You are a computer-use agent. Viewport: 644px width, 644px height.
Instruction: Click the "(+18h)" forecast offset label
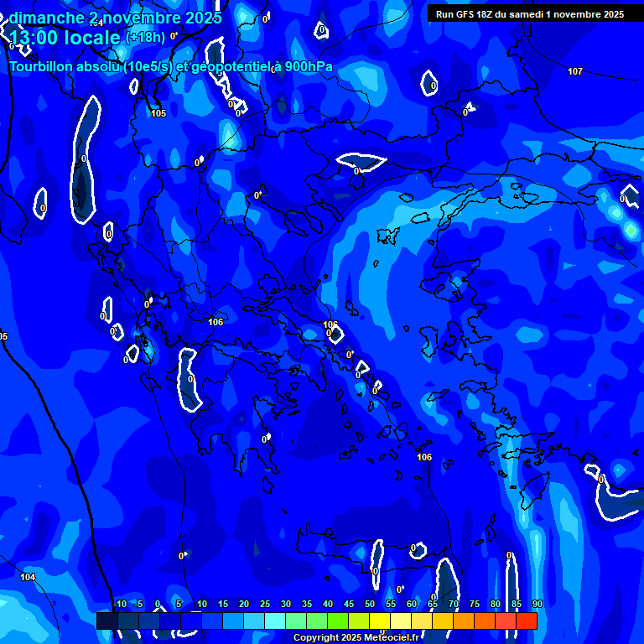click(x=144, y=38)
